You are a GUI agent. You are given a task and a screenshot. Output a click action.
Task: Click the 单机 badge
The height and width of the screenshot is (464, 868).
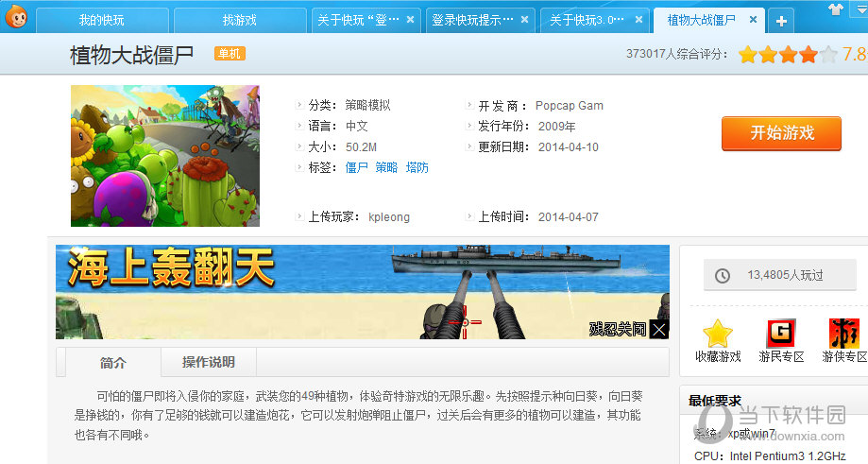point(230,54)
